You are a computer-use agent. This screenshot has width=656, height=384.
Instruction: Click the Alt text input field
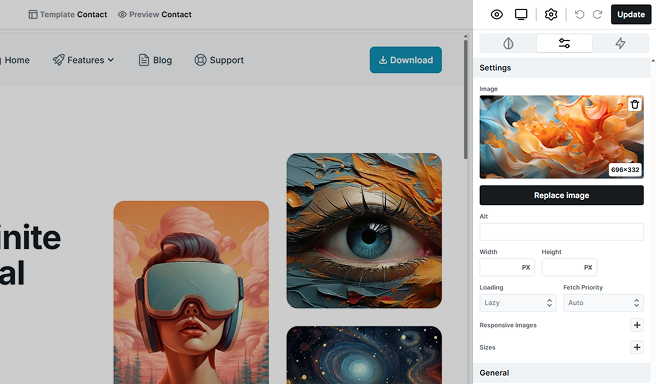[561, 232]
